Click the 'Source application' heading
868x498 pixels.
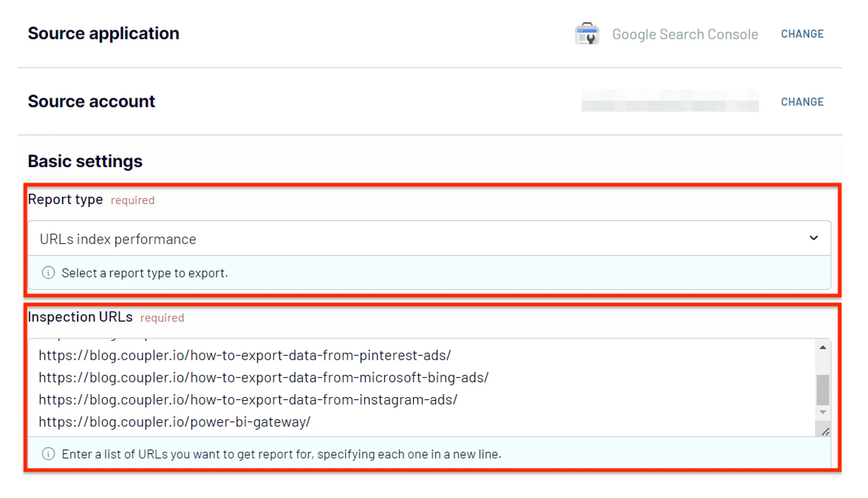103,33
